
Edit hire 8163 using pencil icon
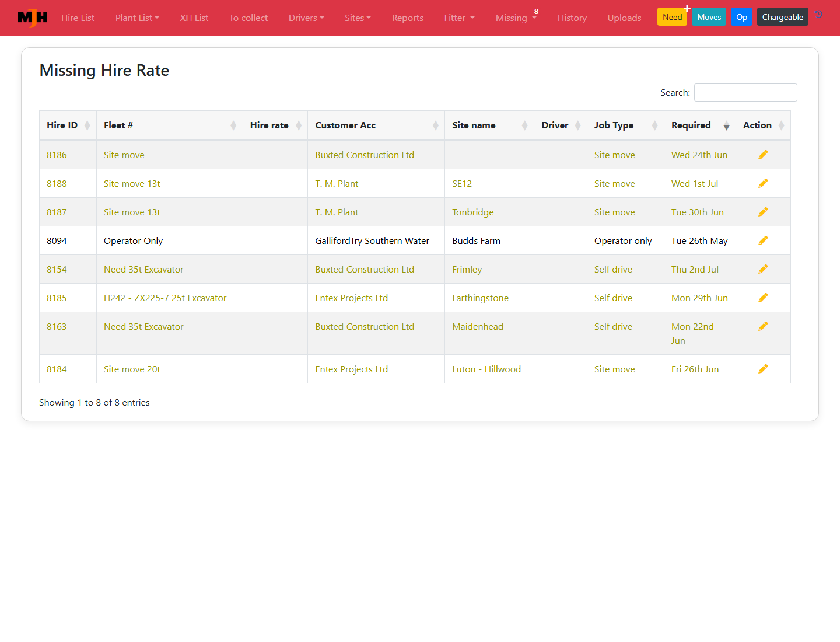[763, 326]
